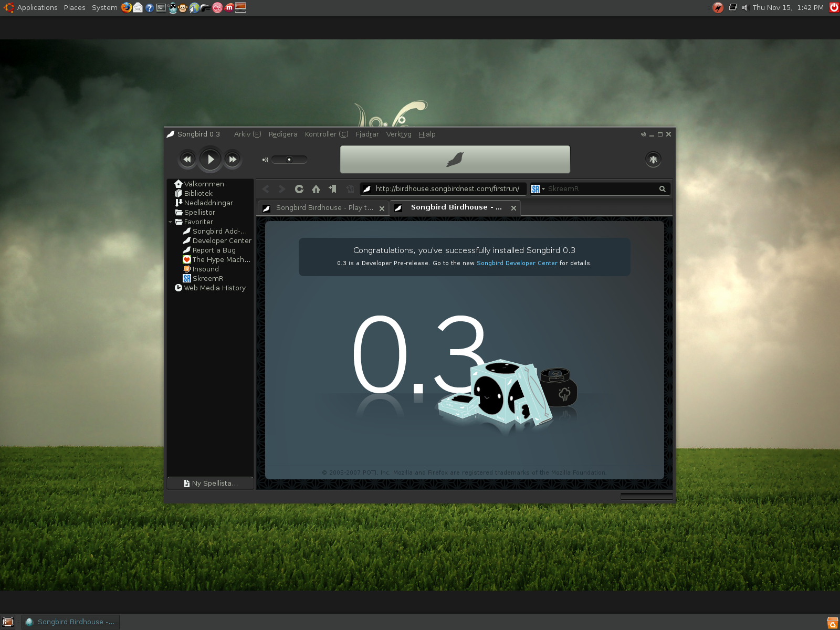Select Web Media History in sidebar

(x=214, y=288)
